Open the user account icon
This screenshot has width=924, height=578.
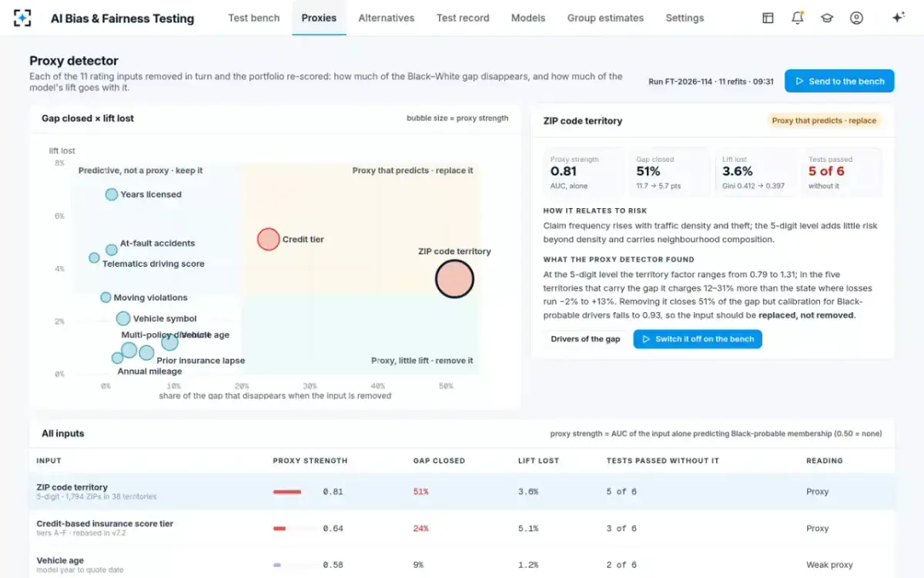856,18
